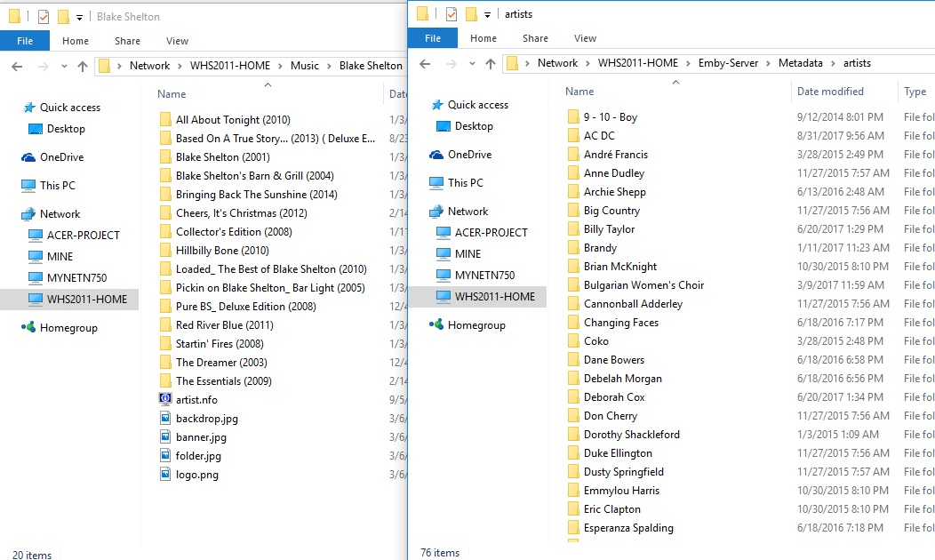The image size is (935, 560).
Task: Select Brandy folder icon
Action: (573, 248)
